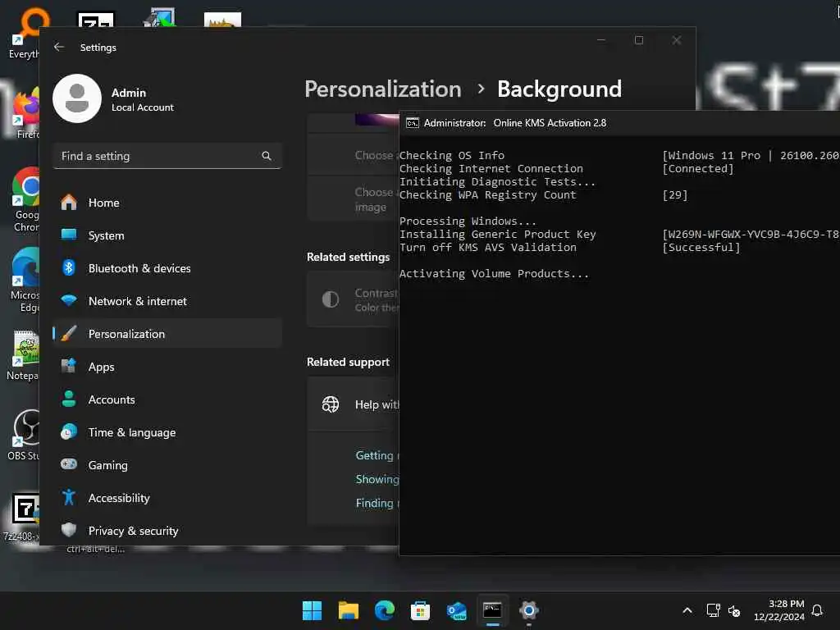This screenshot has height=630, width=840.
Task: Maximize the Settings window
Action: point(638,40)
